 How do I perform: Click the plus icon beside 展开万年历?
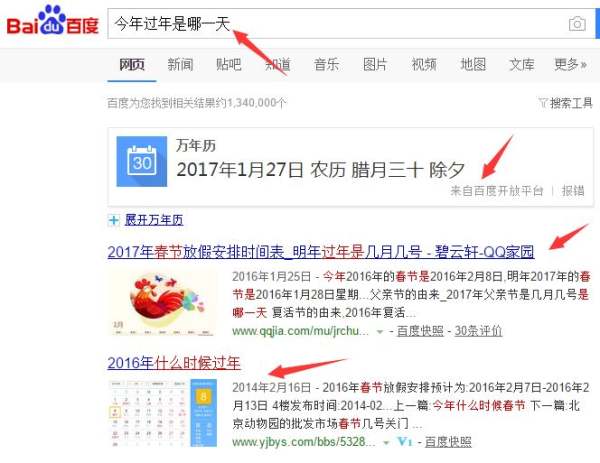113,220
